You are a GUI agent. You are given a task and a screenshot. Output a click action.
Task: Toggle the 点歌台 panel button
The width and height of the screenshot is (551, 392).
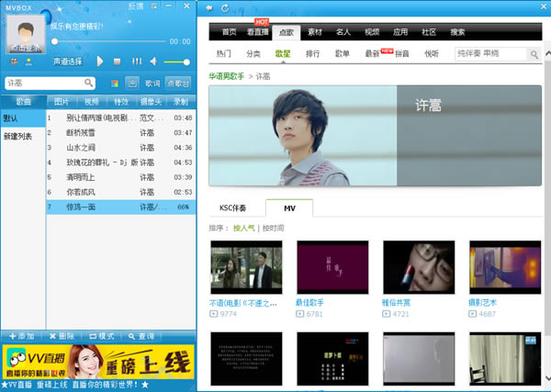178,83
